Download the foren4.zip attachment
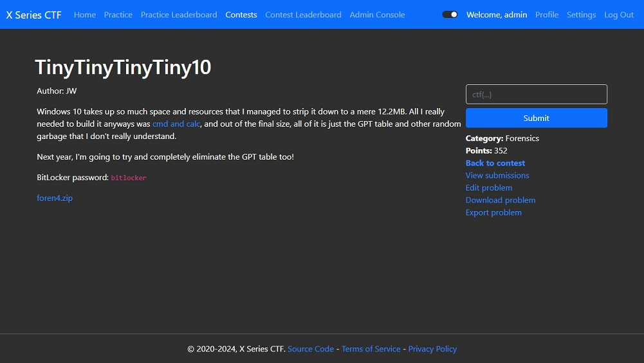The image size is (644, 363). pyautogui.click(x=55, y=198)
